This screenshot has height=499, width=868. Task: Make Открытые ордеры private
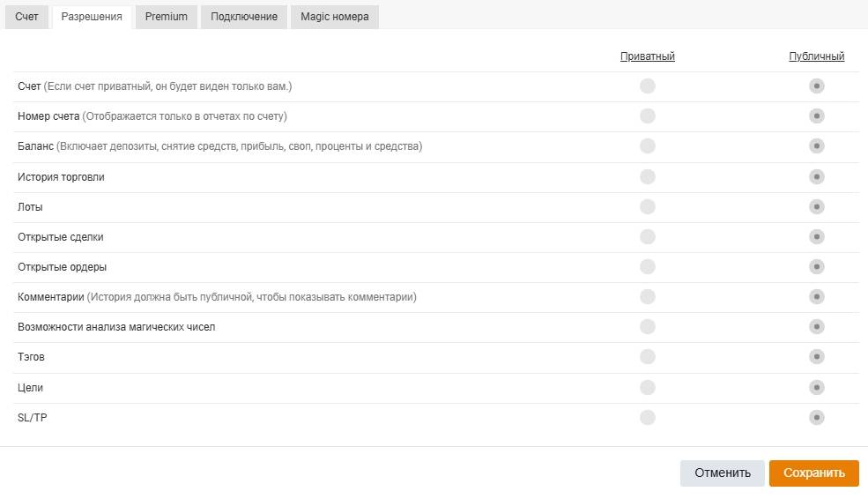tap(648, 267)
